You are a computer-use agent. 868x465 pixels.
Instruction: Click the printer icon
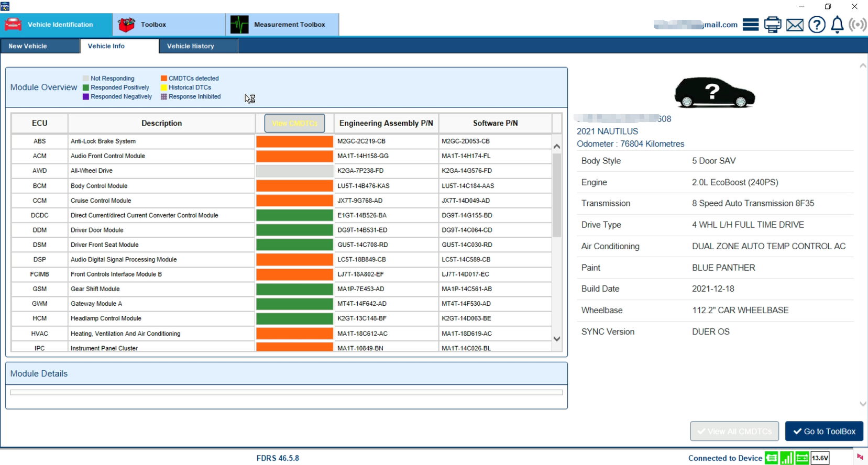tap(772, 25)
